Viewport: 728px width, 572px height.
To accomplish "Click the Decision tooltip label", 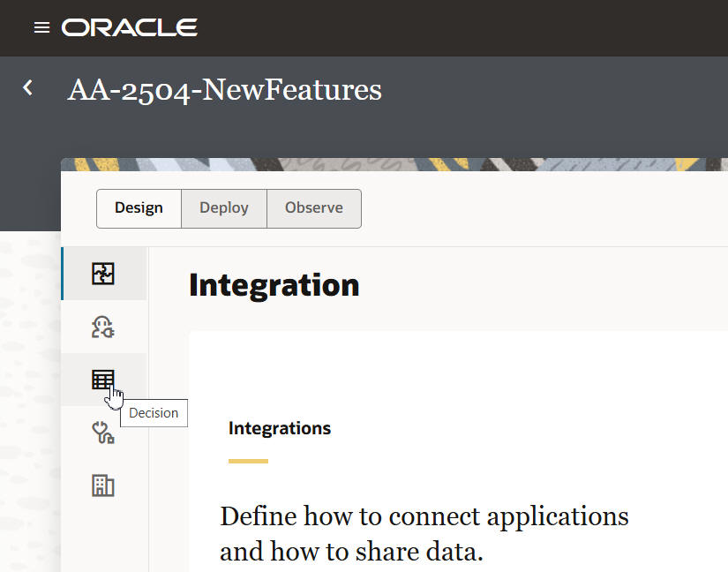I will (x=154, y=413).
